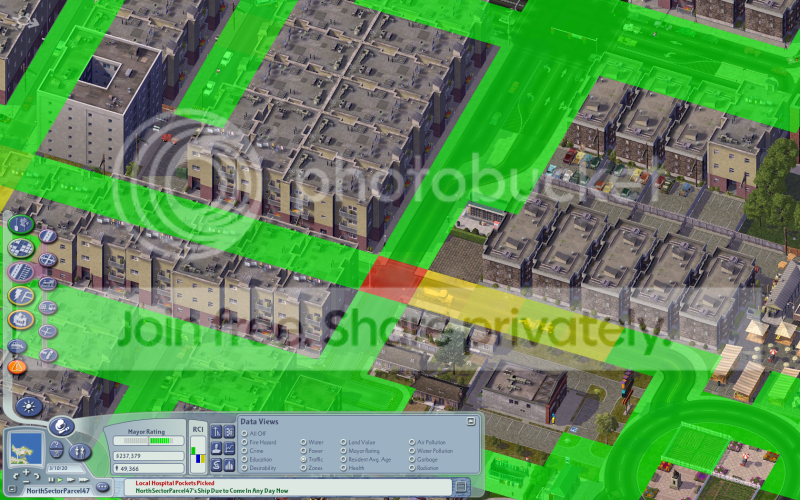The height and width of the screenshot is (500, 800).
Task: Select the Transportation tools menu
Action: point(20,271)
